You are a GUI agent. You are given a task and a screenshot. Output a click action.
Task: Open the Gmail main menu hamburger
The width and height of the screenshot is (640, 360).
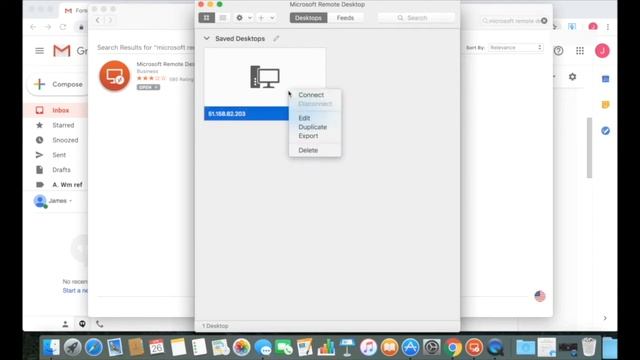pyautogui.click(x=39, y=51)
